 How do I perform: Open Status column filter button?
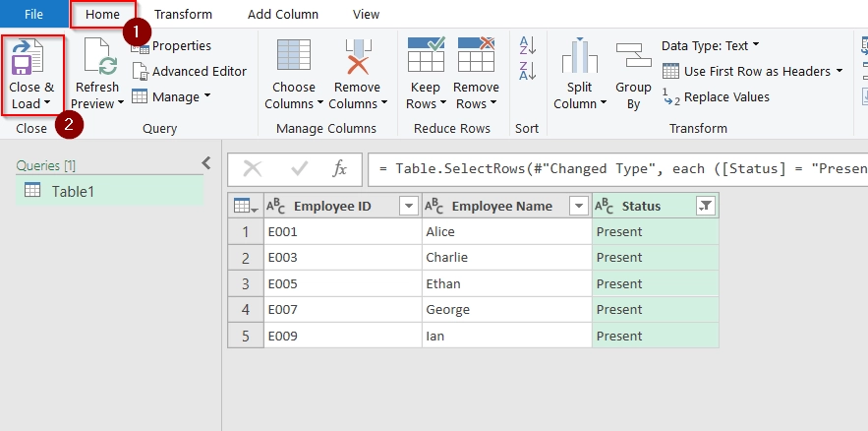pyautogui.click(x=705, y=206)
